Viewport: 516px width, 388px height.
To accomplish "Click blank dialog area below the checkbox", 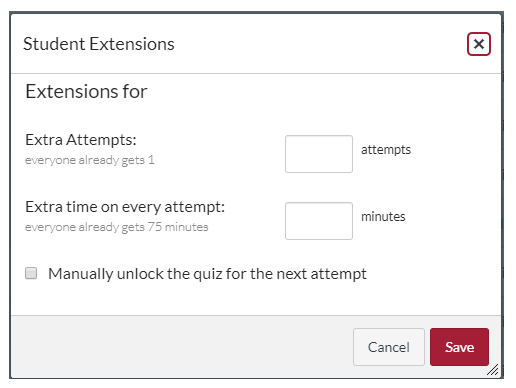I will [x=253, y=299].
